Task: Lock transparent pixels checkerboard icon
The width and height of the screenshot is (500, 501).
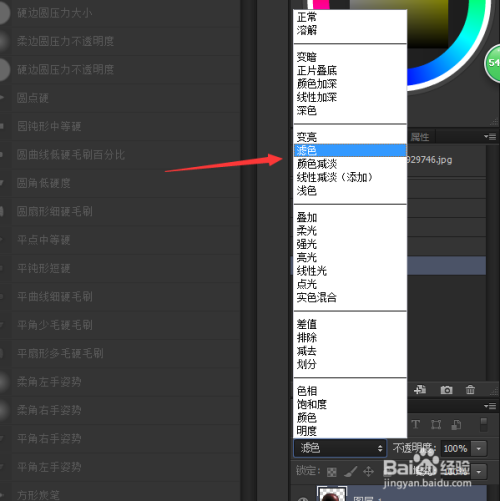Action: [332, 472]
